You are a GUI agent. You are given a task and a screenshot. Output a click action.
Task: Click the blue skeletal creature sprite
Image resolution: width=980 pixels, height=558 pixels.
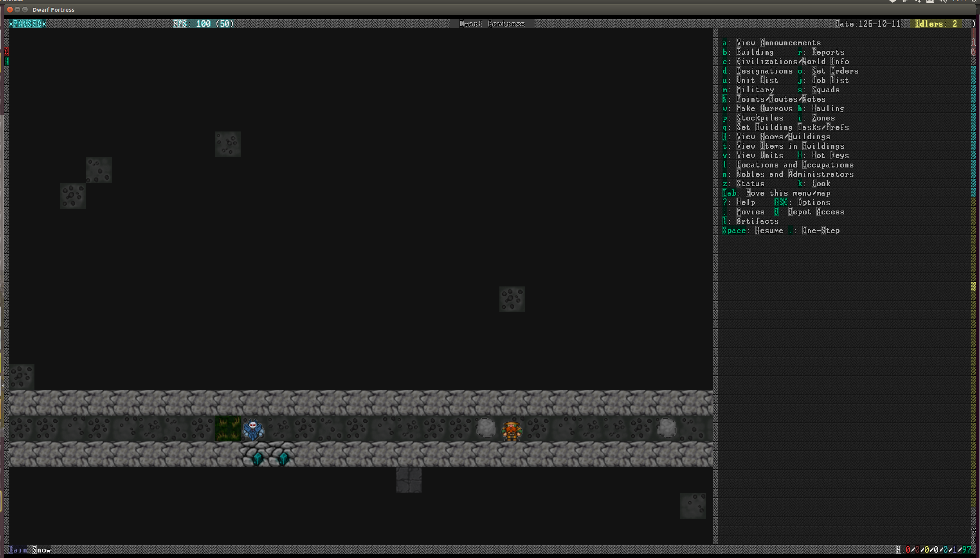(x=253, y=429)
